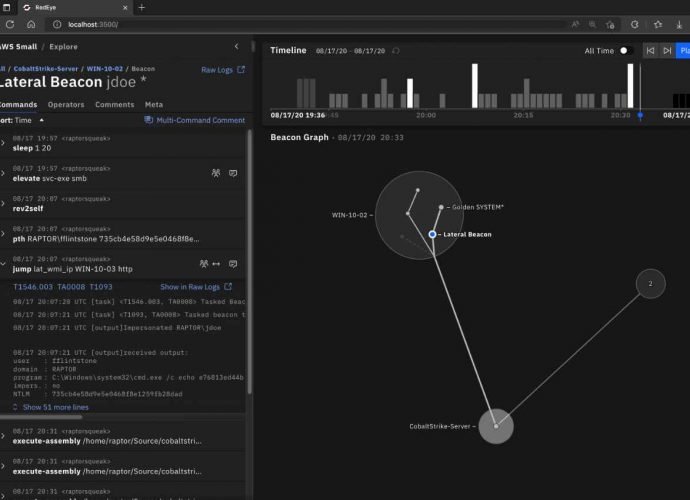
Task: Expand first execute-assembly command row
Action: pyautogui.click(x=3, y=436)
